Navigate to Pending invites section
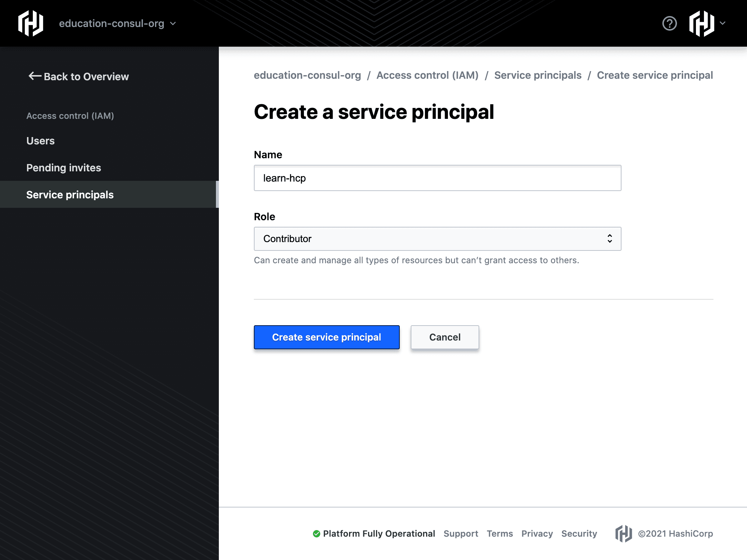The width and height of the screenshot is (747, 560). point(64,168)
